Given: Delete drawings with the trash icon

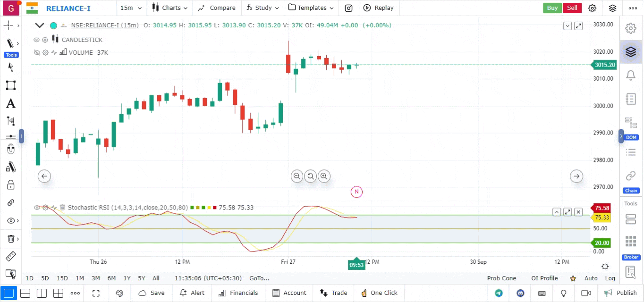Looking at the screenshot, I should [10, 239].
